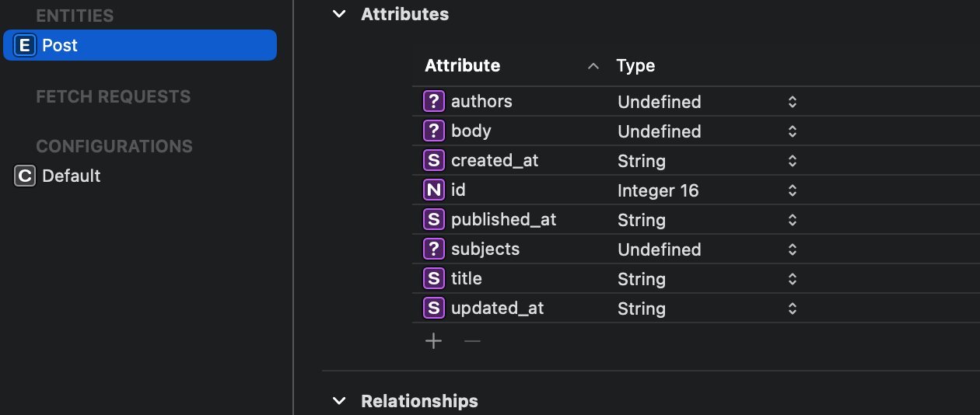Click the id attribute N number icon

pyautogui.click(x=433, y=190)
